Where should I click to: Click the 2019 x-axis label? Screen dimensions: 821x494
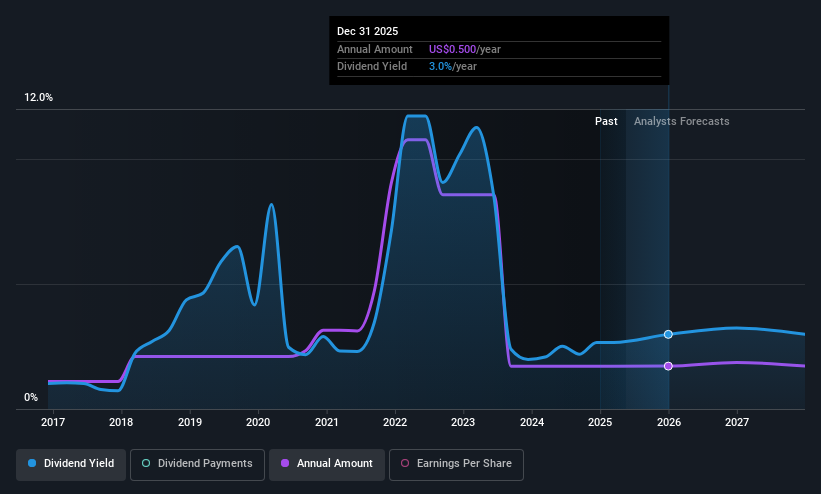[x=190, y=422]
